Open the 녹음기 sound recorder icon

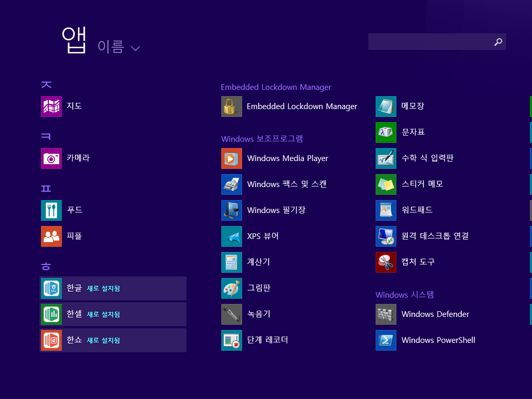(231, 314)
